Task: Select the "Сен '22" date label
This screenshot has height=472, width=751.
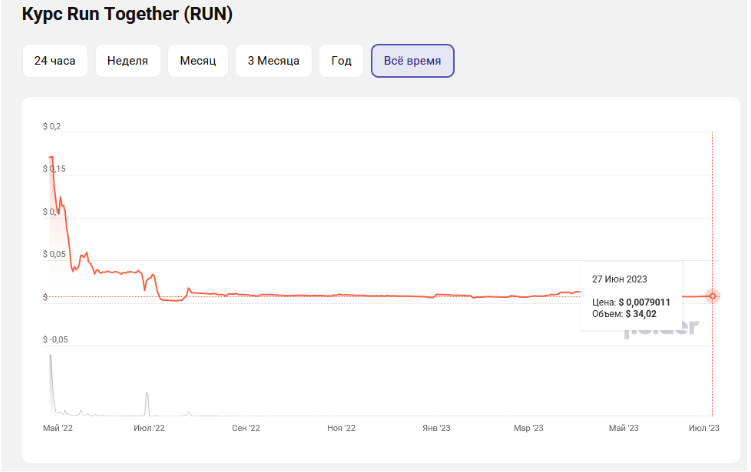Action: (x=246, y=428)
